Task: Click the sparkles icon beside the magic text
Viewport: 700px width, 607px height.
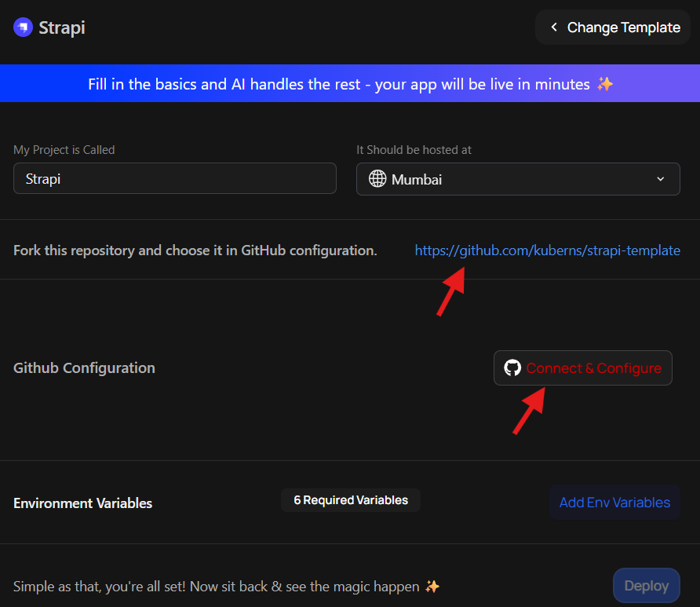Action: pos(433,586)
